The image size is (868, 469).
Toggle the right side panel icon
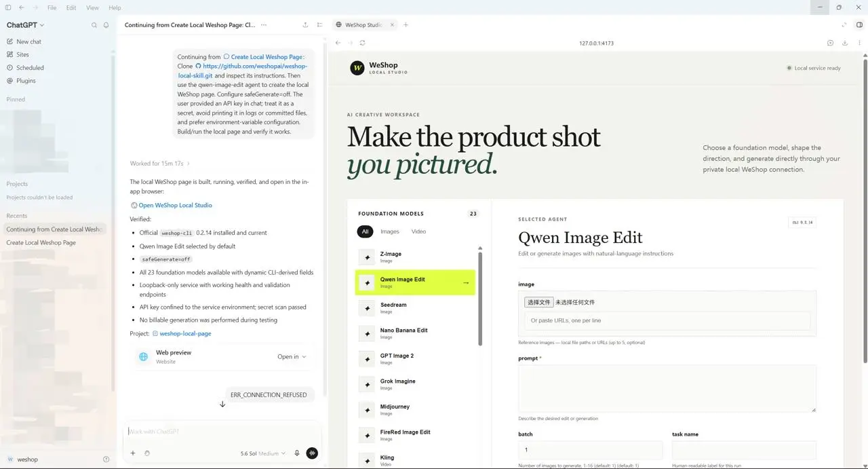click(x=859, y=25)
